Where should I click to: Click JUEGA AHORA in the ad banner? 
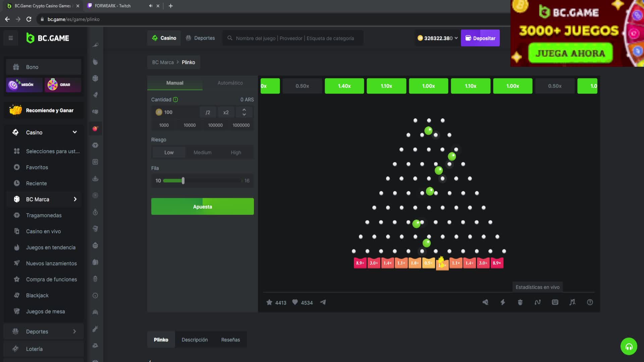pos(570,53)
